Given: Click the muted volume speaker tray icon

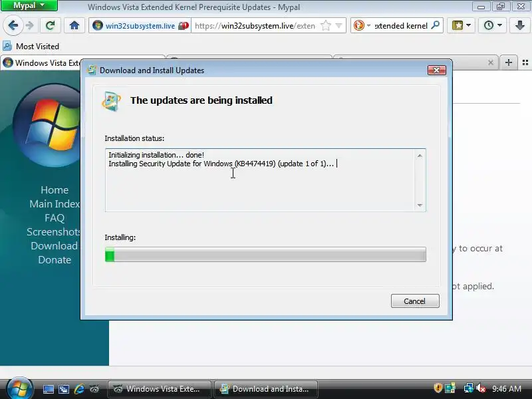Looking at the screenshot, I should [480, 388].
